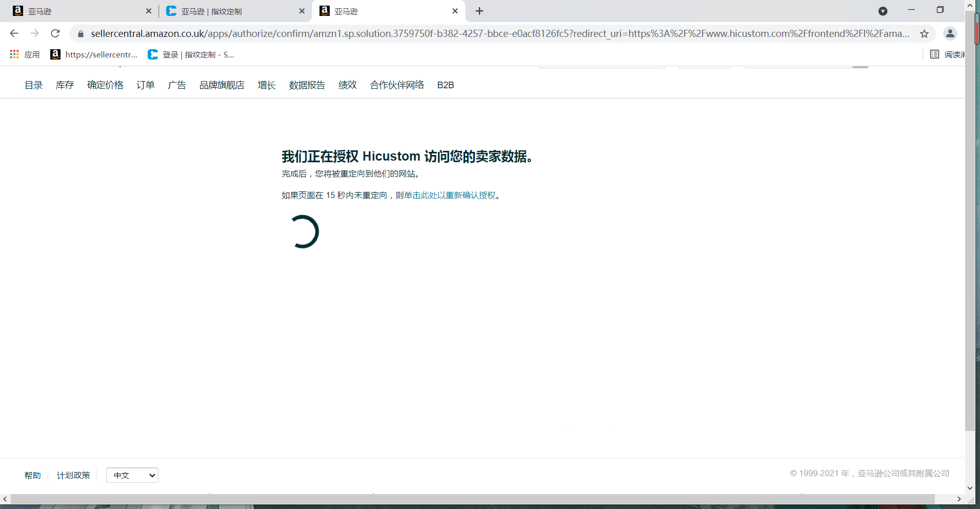Open the 登录 | 指纹定制 bookmark
The width and height of the screenshot is (980, 509).
191,54
